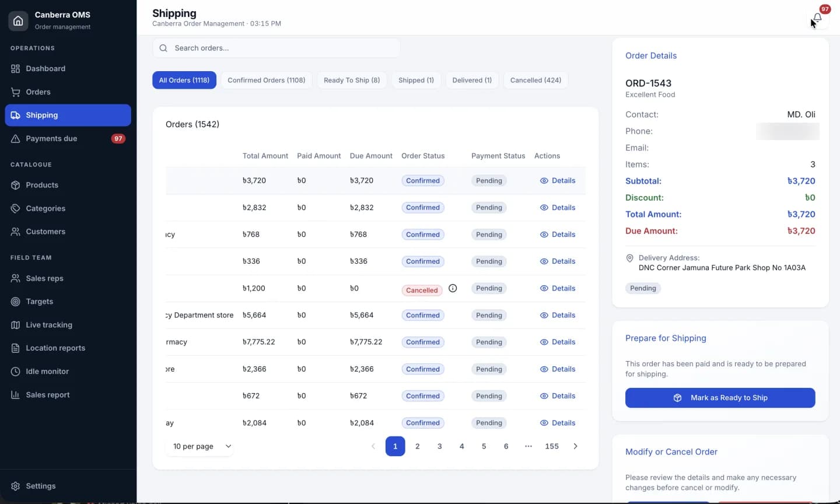
Task: Click the Cancelled status badge
Action: [422, 290]
